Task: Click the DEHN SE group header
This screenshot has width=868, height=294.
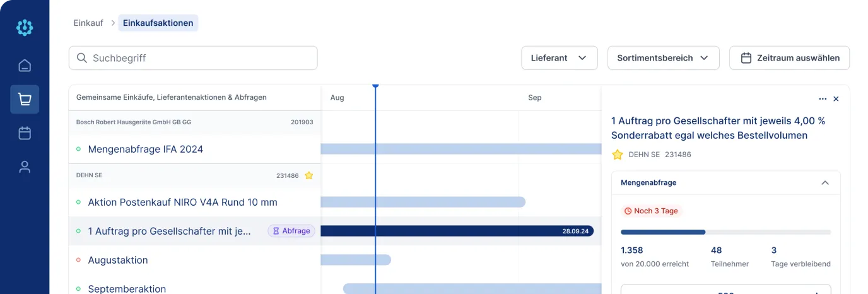Action: point(194,175)
